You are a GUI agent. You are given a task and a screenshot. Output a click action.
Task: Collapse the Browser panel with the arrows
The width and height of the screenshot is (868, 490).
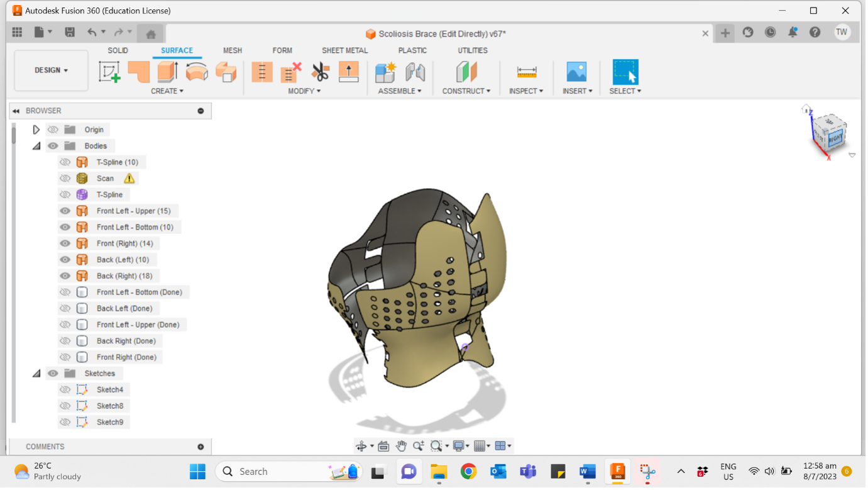click(x=16, y=111)
